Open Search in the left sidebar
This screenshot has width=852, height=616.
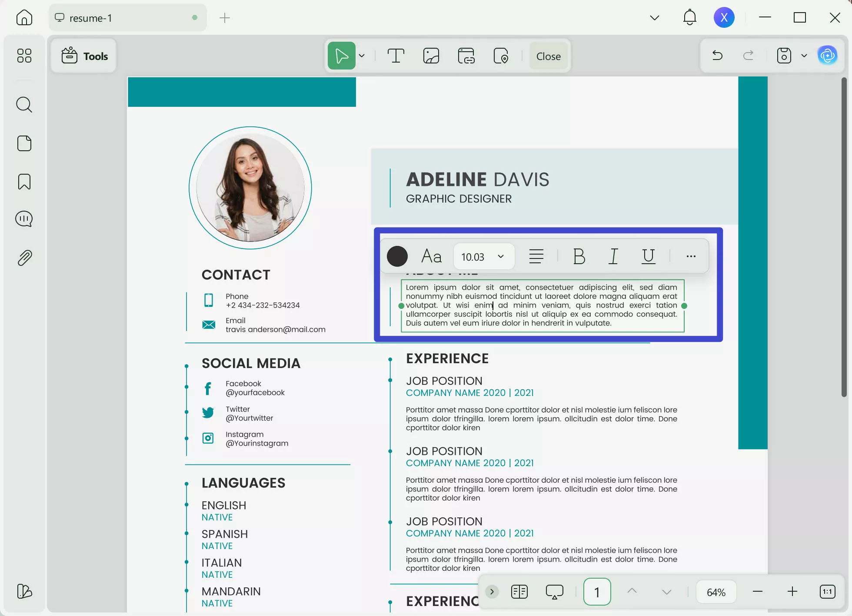[24, 105]
